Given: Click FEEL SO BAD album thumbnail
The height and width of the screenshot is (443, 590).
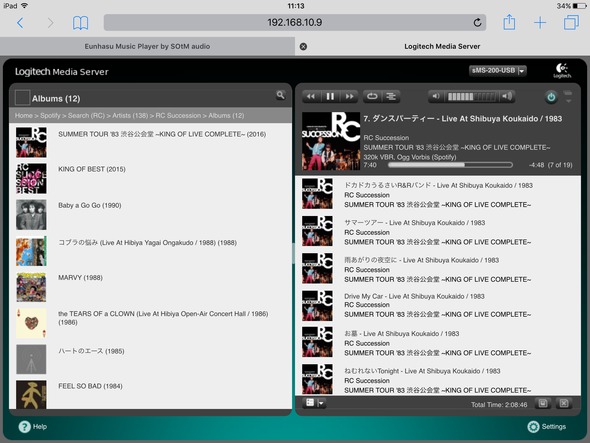Looking at the screenshot, I should [31, 394].
